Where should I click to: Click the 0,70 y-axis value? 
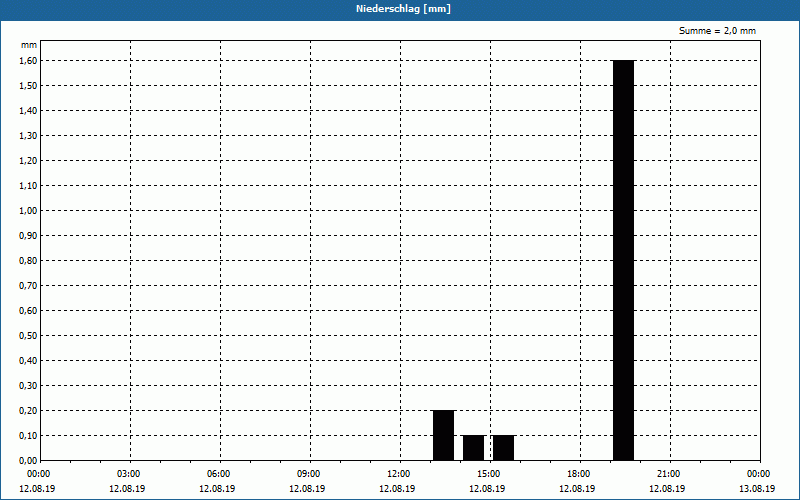28,285
